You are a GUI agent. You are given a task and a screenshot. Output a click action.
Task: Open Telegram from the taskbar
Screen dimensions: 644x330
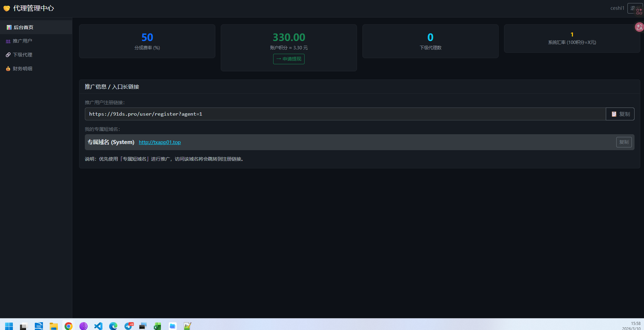pos(128,326)
